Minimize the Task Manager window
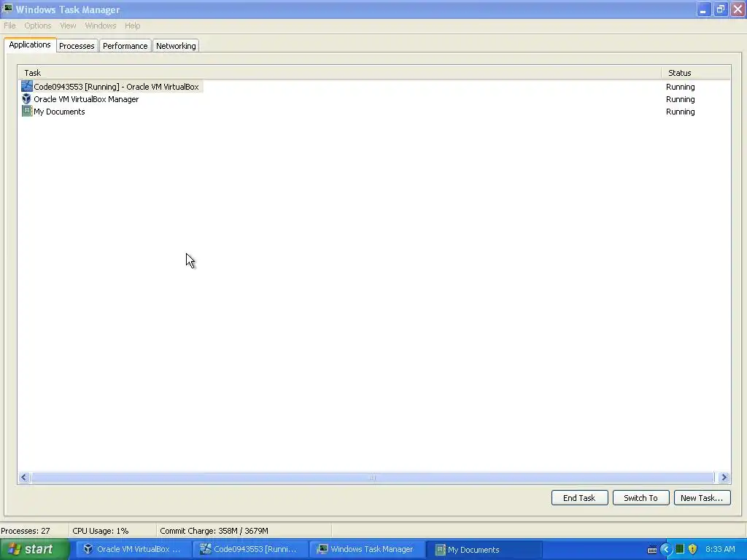Image resolution: width=747 pixels, height=560 pixels. [704, 9]
